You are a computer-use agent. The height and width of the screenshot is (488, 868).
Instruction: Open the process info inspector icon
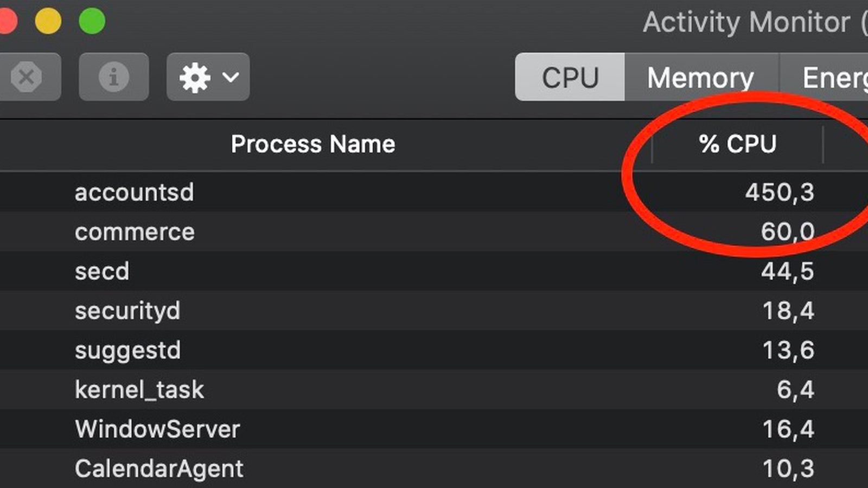(113, 77)
